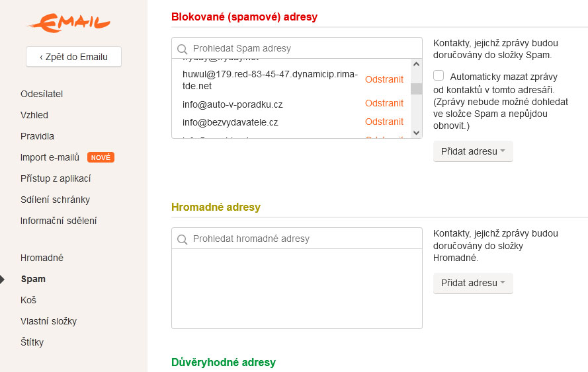The height and width of the screenshot is (372, 588).
Task: Open Přidat adresu dropdown for bulk addresses
Action: [x=472, y=283]
